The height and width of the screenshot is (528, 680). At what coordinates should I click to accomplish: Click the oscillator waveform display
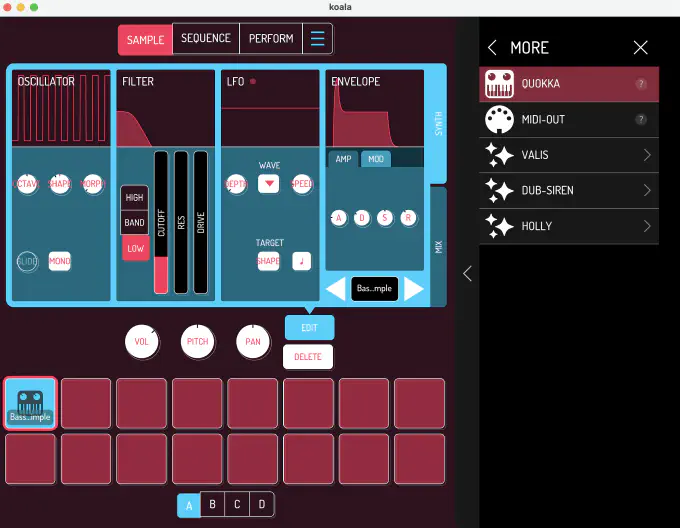tap(61, 108)
